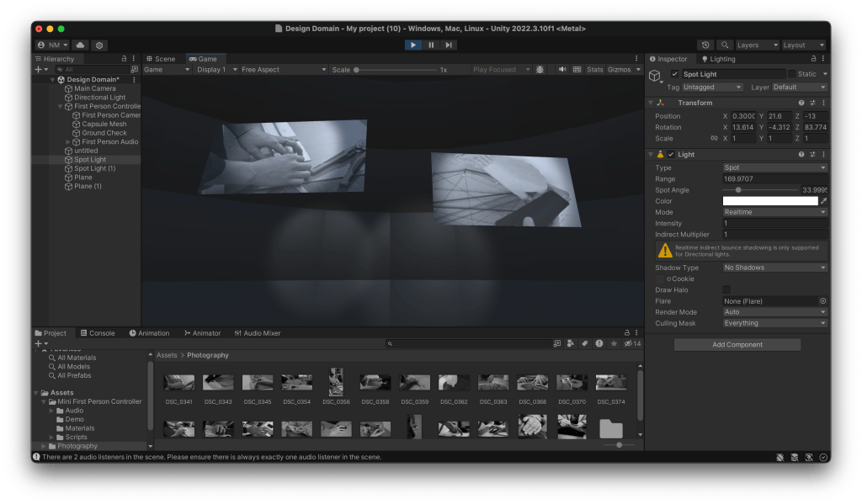This screenshot has height=504, width=862.
Task: Click the Stats button in Game view
Action: 594,70
